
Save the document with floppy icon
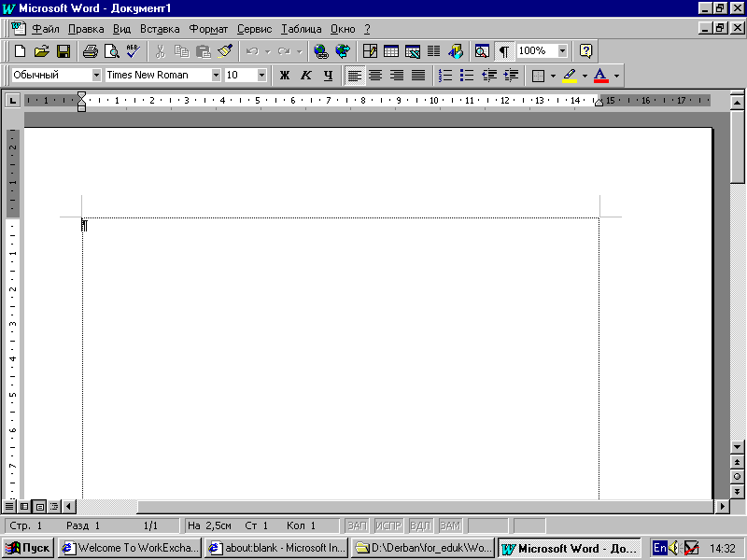[x=63, y=51]
